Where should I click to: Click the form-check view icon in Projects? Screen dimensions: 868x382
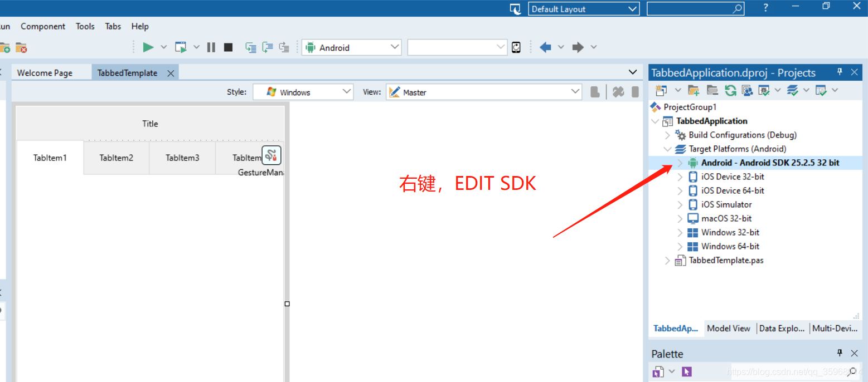click(821, 90)
